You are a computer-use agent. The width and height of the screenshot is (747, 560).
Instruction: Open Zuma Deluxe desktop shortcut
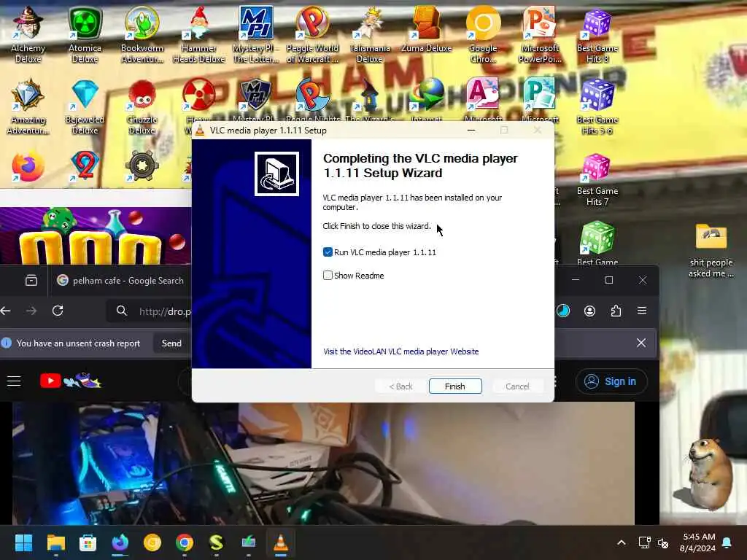pyautogui.click(x=426, y=29)
